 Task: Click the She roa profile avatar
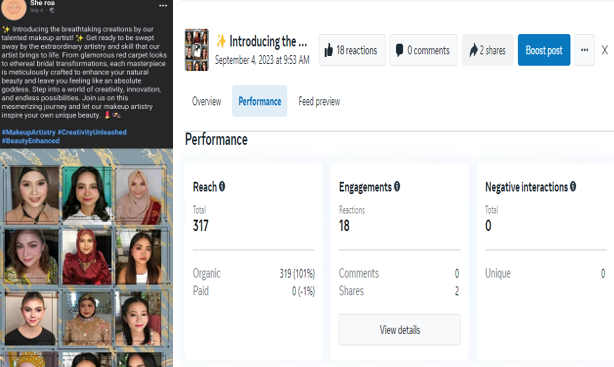[x=14, y=9]
